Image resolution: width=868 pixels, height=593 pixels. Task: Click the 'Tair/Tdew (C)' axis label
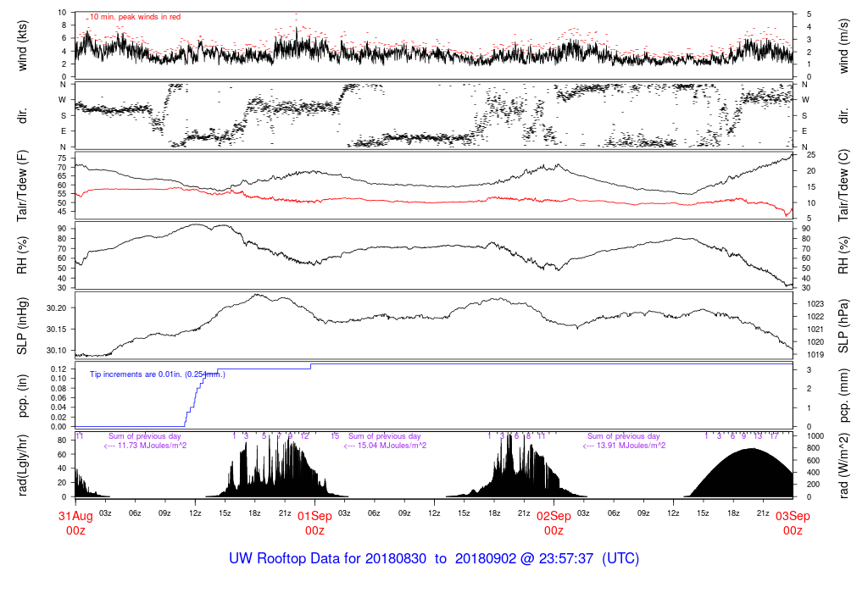(843, 186)
